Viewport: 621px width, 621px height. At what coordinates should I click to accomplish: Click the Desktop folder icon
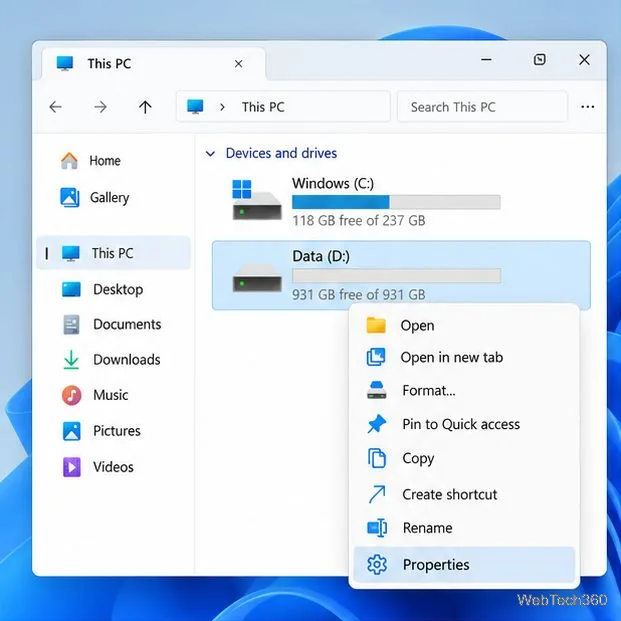point(71,290)
